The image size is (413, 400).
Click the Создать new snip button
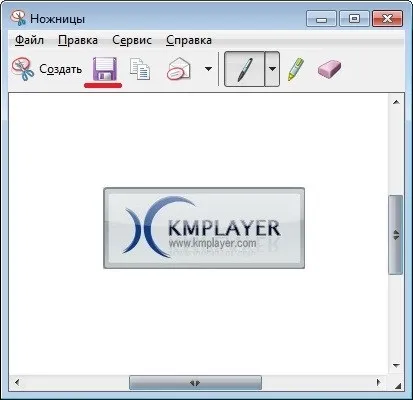pyautogui.click(x=47, y=69)
